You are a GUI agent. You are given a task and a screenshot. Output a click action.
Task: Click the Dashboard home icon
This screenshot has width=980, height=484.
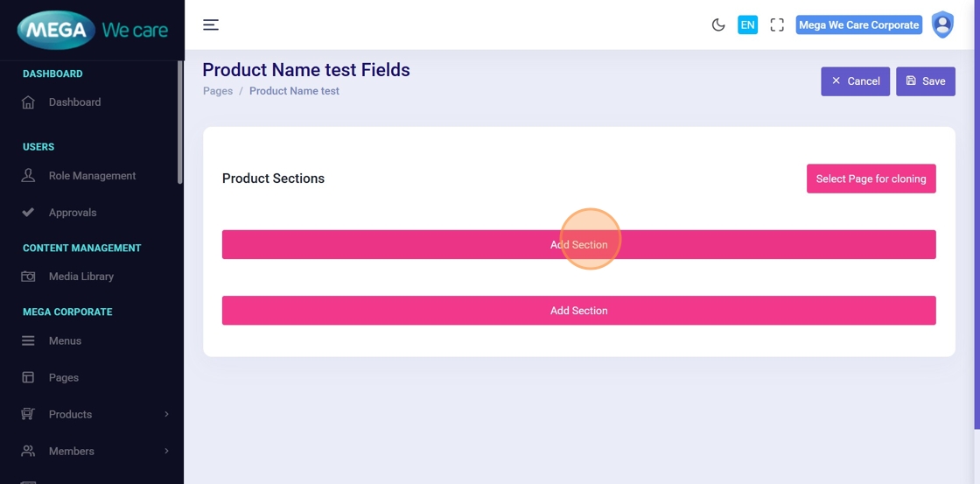coord(28,102)
